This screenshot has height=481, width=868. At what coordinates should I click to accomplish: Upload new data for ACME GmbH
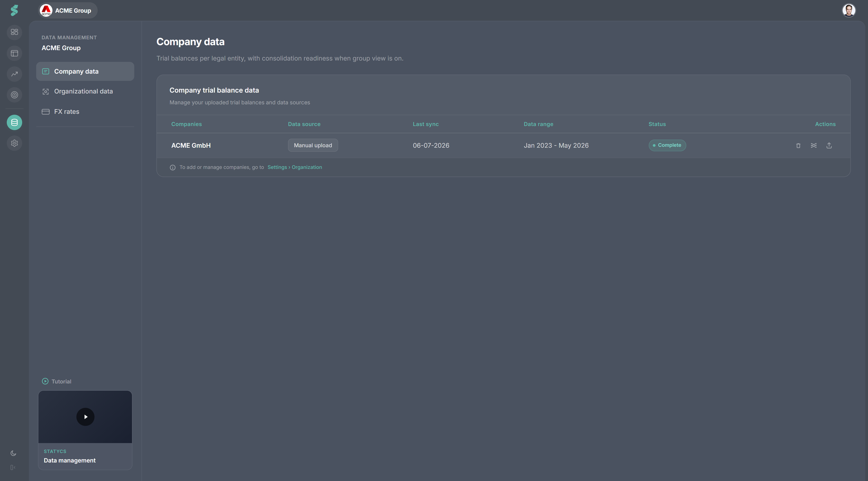(x=829, y=145)
